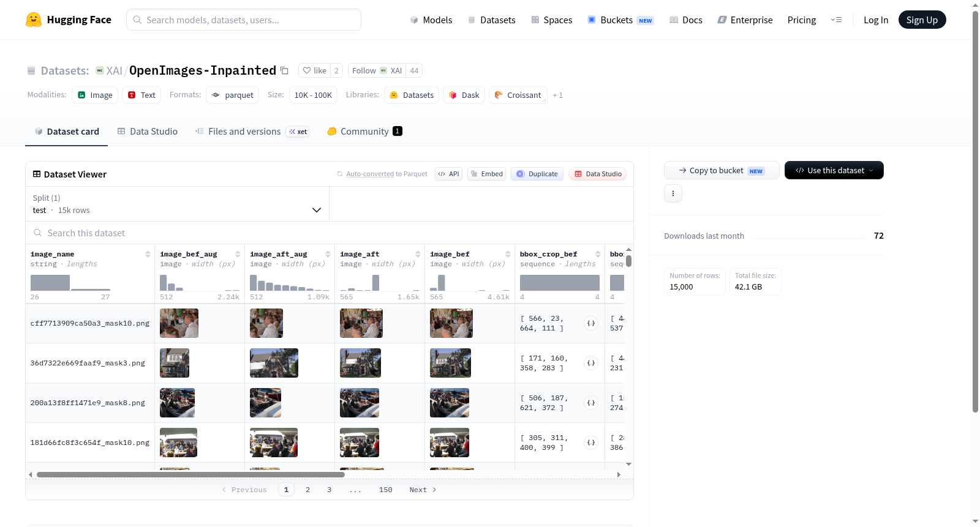
Task: Sort by the image_aft column
Action: [418, 254]
